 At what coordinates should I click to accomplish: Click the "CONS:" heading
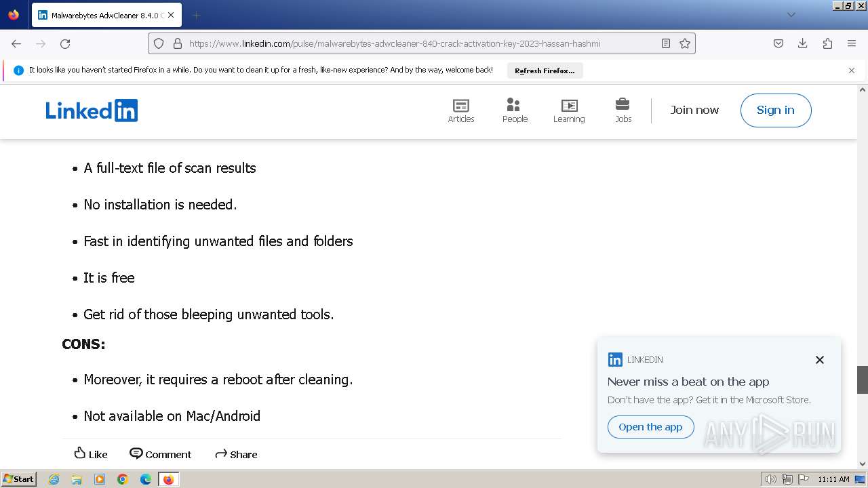pyautogui.click(x=83, y=344)
